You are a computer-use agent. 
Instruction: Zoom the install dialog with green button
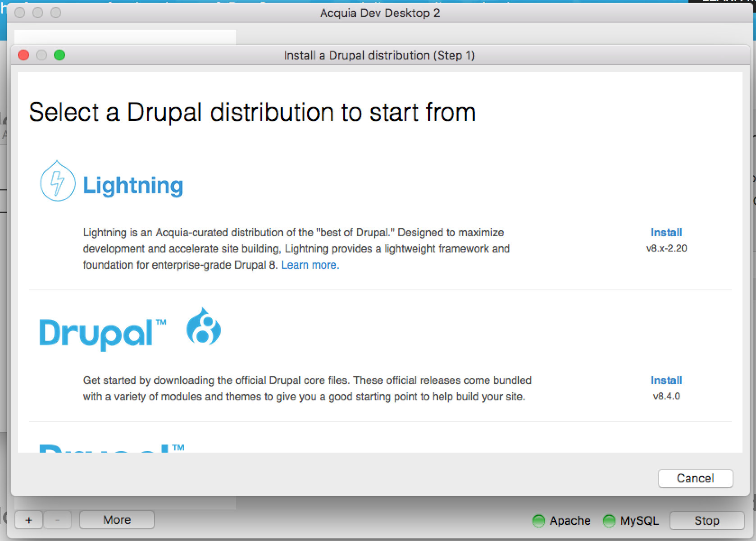(x=59, y=55)
